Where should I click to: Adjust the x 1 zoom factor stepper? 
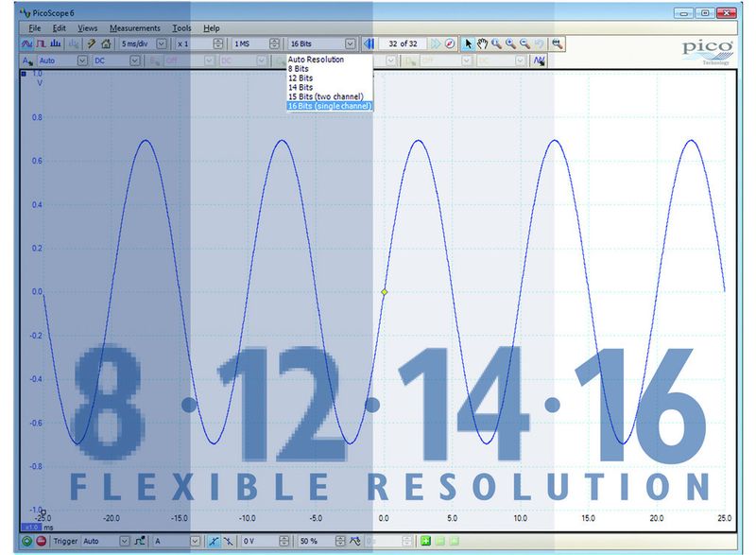(x=218, y=43)
